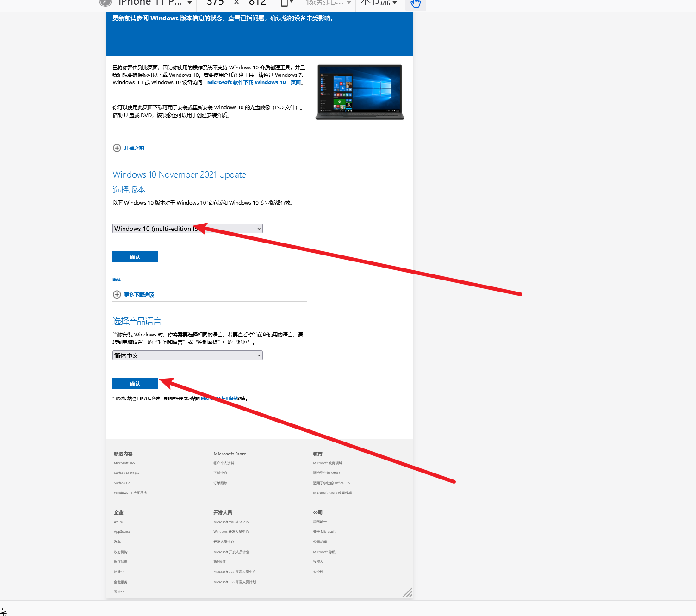
Task: Open the iPhone 11 Pro device dropdown
Action: pos(155,3)
